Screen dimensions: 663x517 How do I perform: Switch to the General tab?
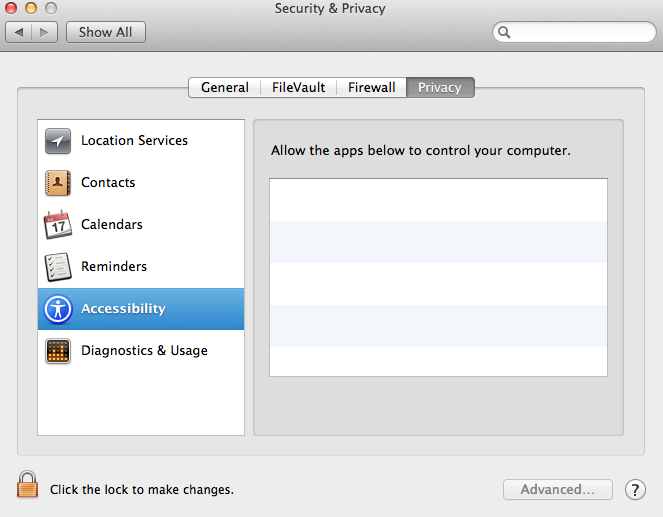225,88
